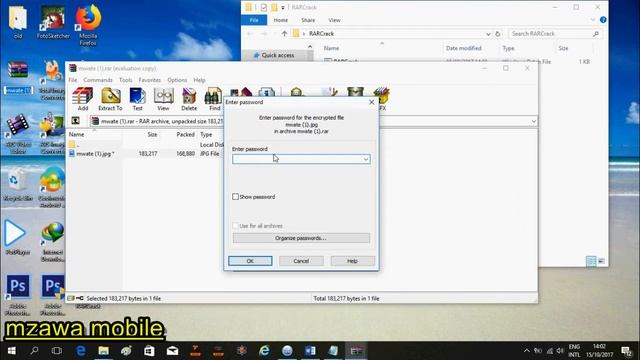Expand the Explorer address bar history dropdown
This screenshot has height=360, width=640.
(x=488, y=34)
